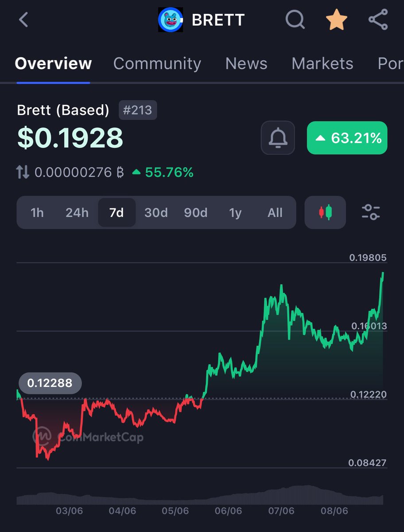Tap the 0.12288 chart start label
The width and height of the screenshot is (404, 532).
[50, 383]
